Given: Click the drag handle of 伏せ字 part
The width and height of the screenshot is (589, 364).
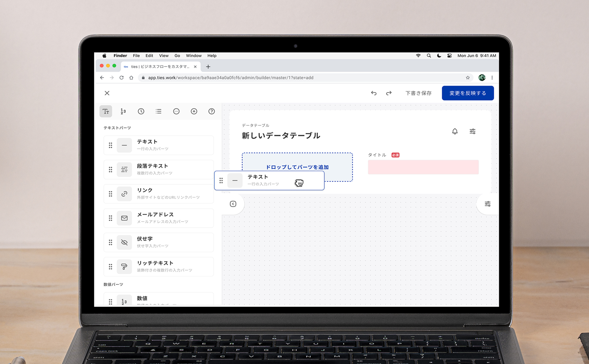Looking at the screenshot, I should [110, 242].
